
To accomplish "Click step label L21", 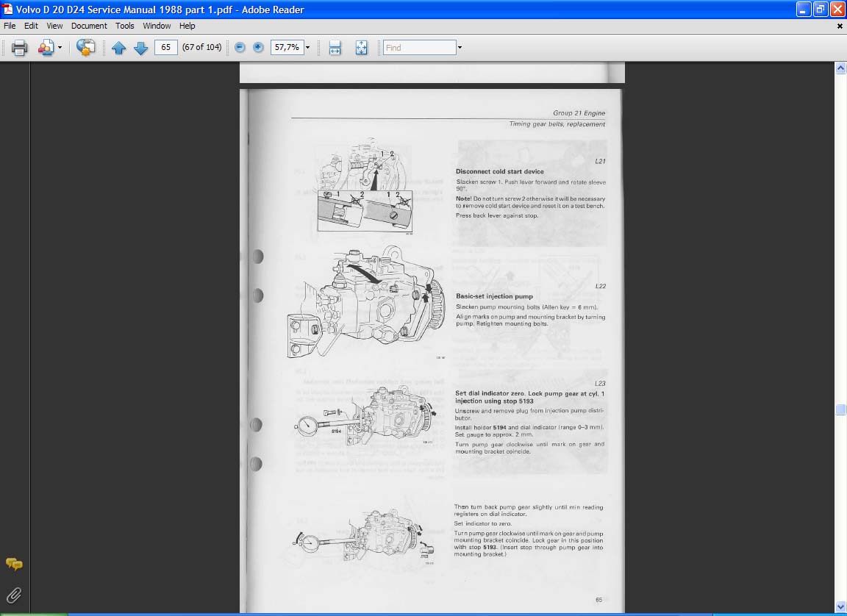I will [x=600, y=161].
